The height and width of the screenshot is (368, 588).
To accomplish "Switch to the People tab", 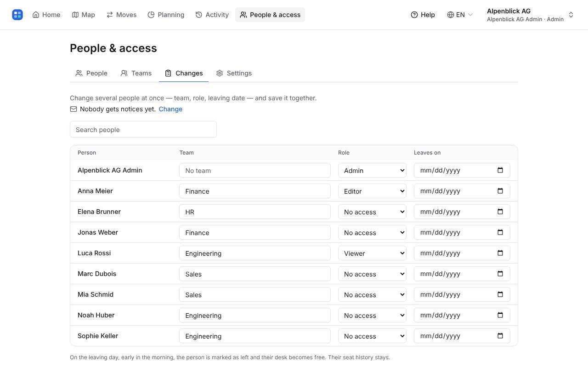I will click(91, 73).
